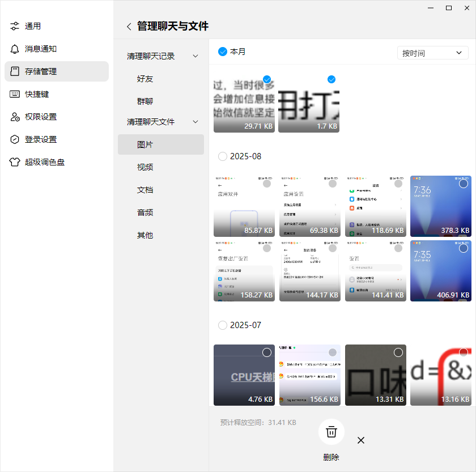Uncheck the 本月 selection checkbox
The image size is (476, 472).
(x=223, y=51)
